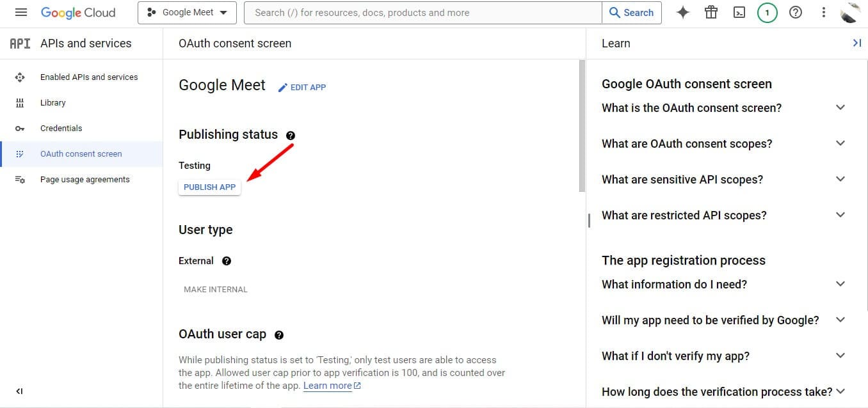Viewport: 868px width, 408px height.
Task: Click the OAuth consent screen page title
Action: [235, 43]
